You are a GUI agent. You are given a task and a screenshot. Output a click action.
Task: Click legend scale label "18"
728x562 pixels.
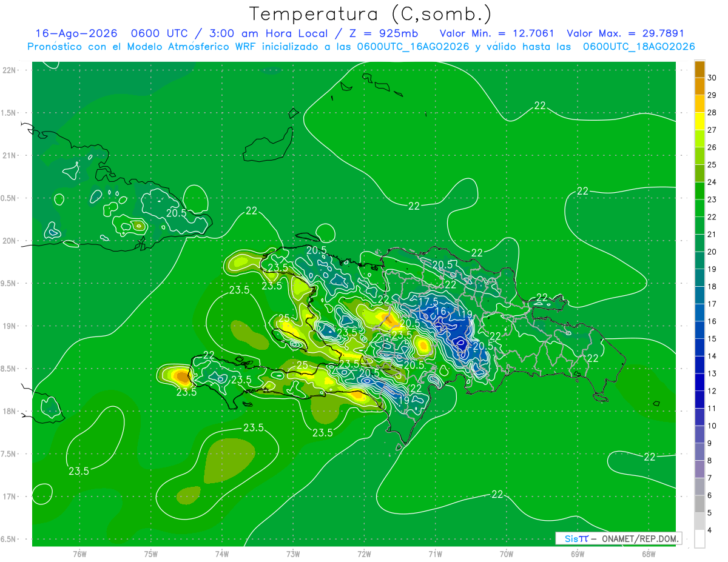[x=712, y=286]
